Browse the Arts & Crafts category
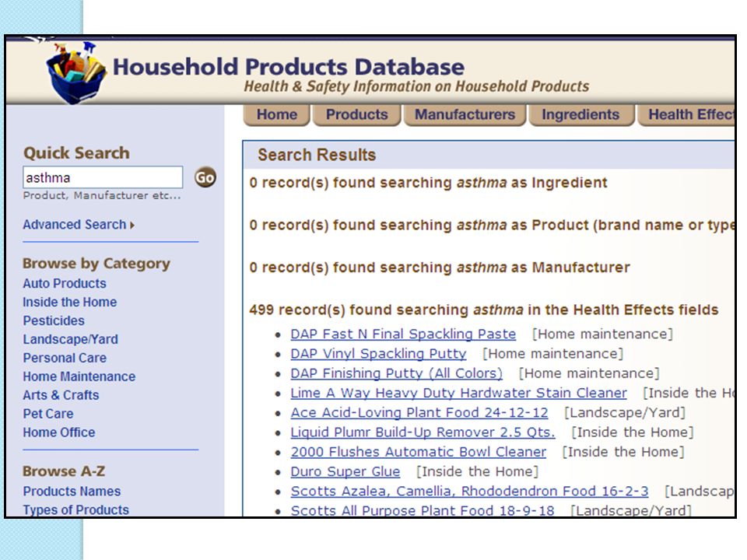 pos(61,395)
